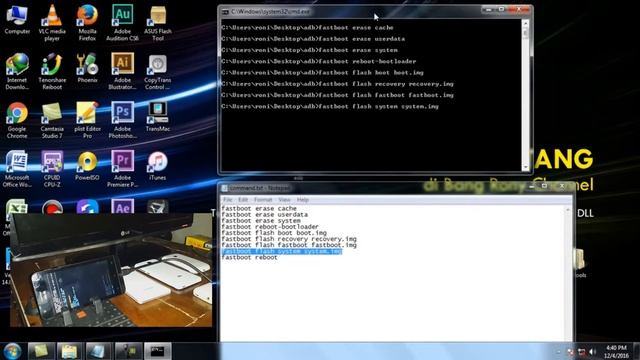Launch Tenorshare Reiboot desktop icon
Screen dimensions: 640x360
(52, 72)
